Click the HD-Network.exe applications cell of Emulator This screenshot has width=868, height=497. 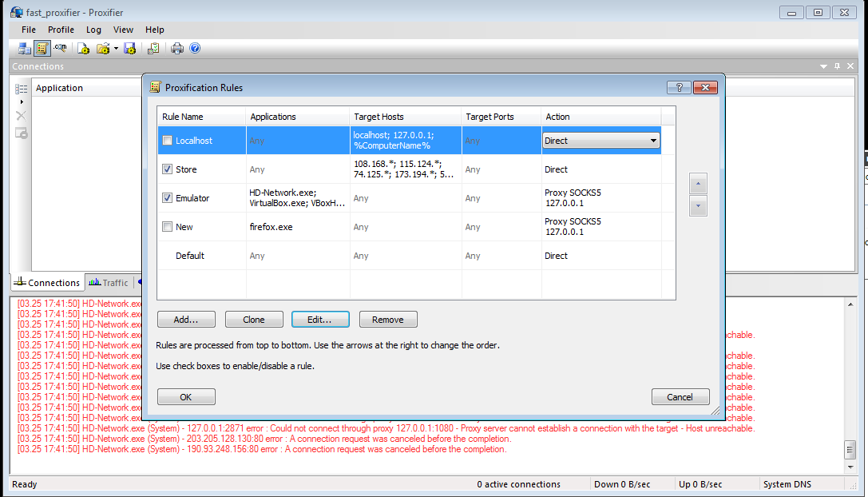[x=297, y=198]
